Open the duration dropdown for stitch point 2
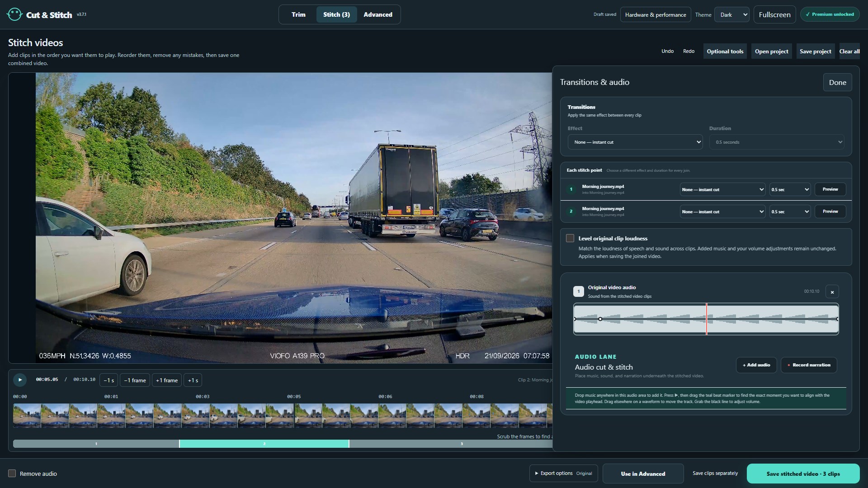 [x=790, y=211]
